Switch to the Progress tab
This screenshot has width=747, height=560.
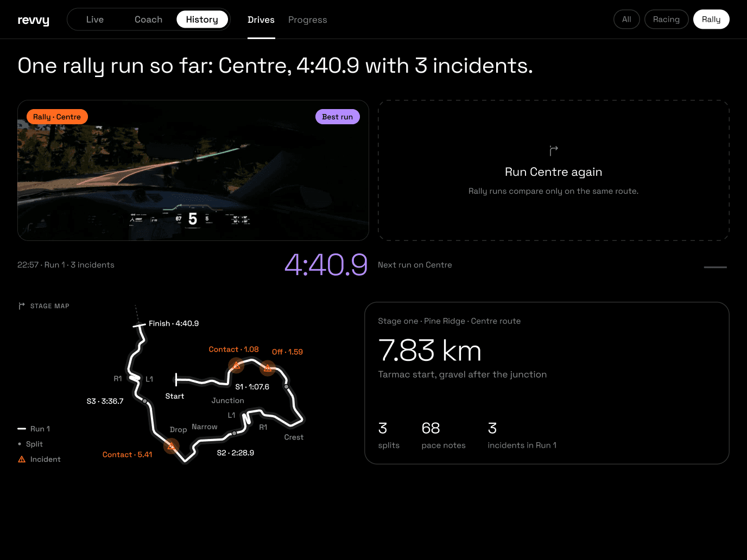point(308,20)
